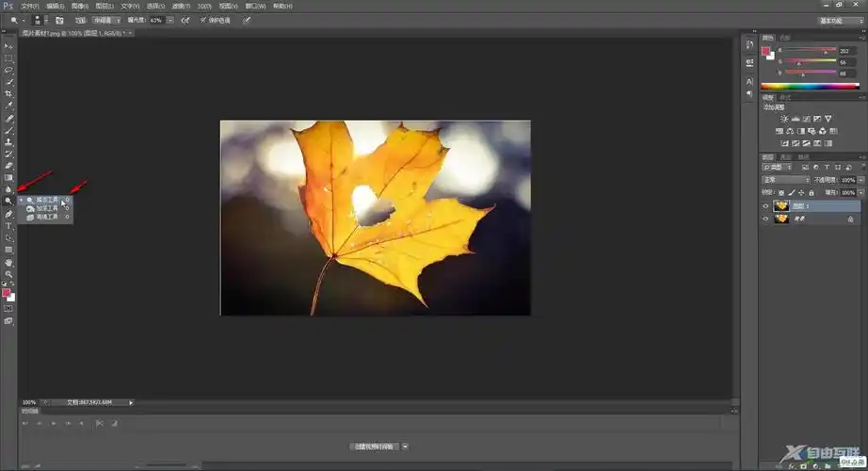The width and height of the screenshot is (868, 471).
Task: Toggle the Protect Tones (保护色调) checkbox
Action: (x=203, y=19)
